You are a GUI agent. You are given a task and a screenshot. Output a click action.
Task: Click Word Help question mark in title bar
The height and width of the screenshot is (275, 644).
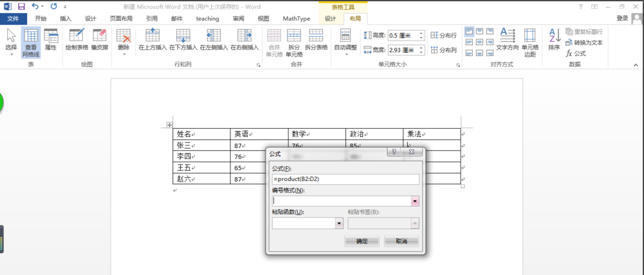pos(580,6)
